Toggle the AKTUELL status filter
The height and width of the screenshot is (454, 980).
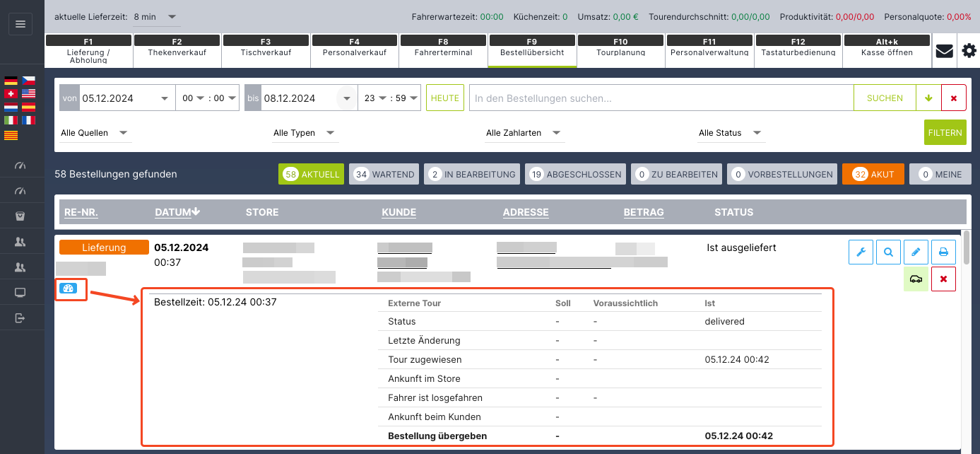point(311,174)
